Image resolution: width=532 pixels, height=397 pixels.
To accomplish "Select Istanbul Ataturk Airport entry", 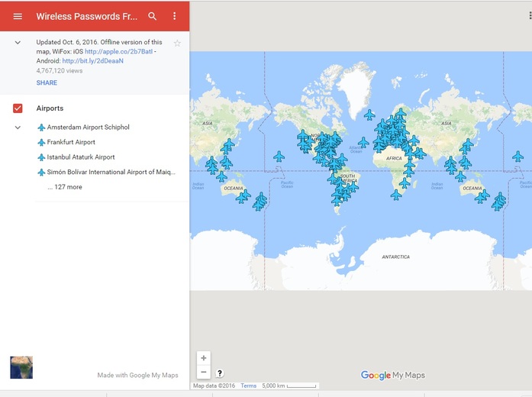I will coord(81,157).
